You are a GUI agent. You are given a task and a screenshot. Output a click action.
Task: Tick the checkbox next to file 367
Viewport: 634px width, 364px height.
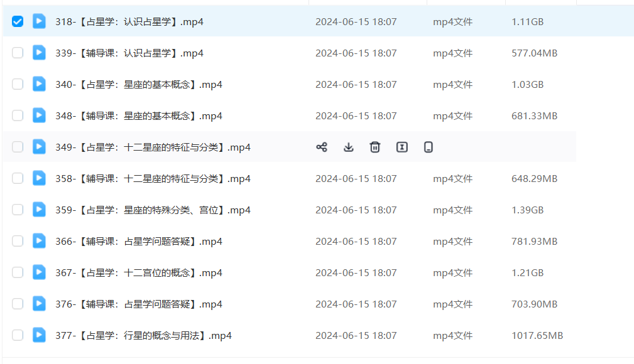18,272
